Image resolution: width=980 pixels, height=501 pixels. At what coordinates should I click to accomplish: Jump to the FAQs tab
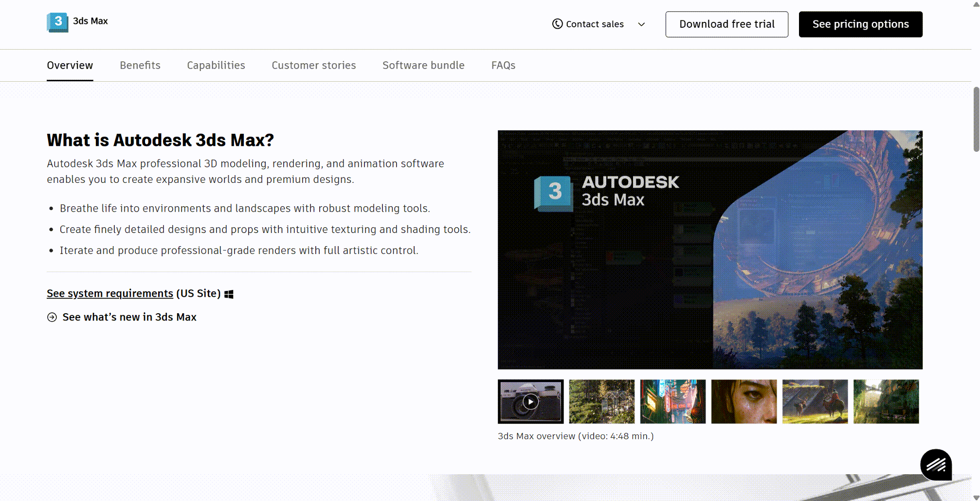503,65
